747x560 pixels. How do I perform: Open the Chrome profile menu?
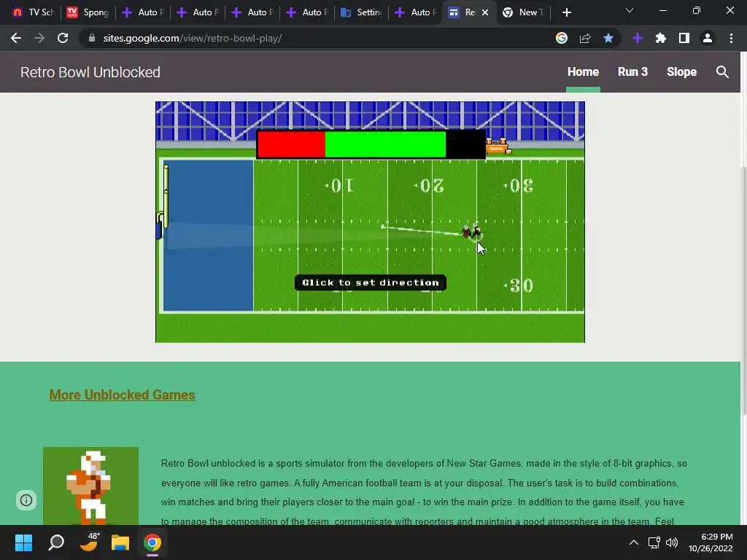point(708,38)
